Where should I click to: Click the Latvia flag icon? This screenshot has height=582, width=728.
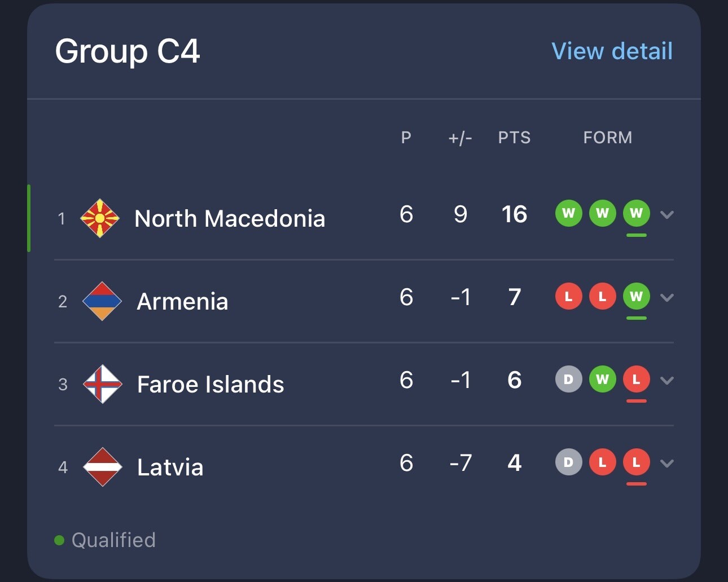point(102,467)
